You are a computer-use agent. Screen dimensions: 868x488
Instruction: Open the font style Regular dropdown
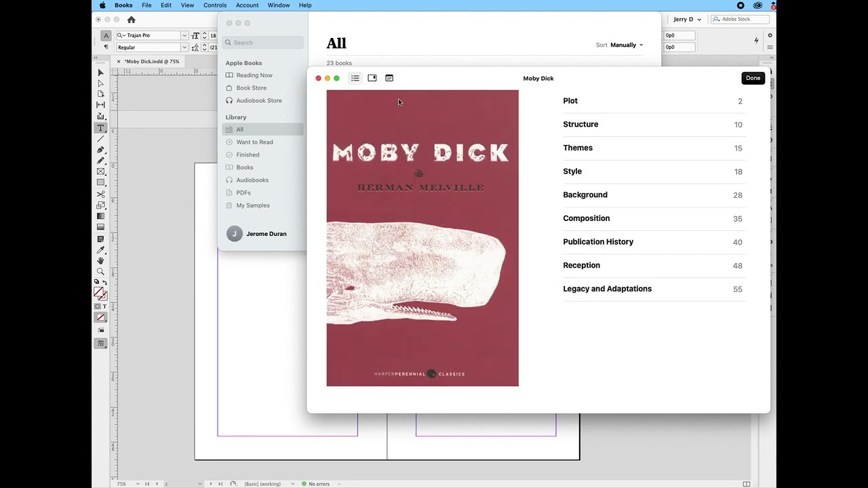coord(184,47)
